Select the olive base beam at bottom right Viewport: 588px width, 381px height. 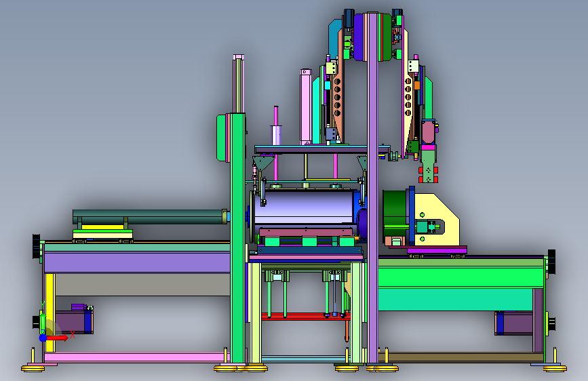click(460, 357)
